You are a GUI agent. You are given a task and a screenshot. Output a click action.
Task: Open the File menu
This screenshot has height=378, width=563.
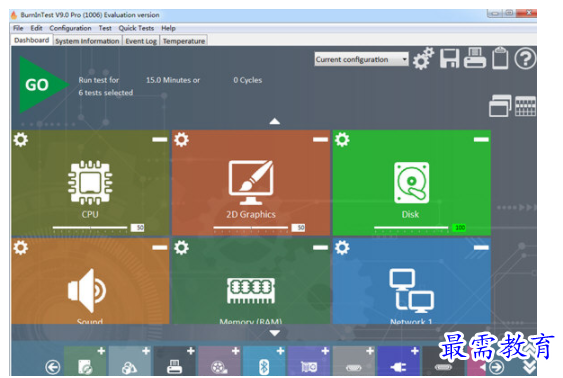point(18,28)
